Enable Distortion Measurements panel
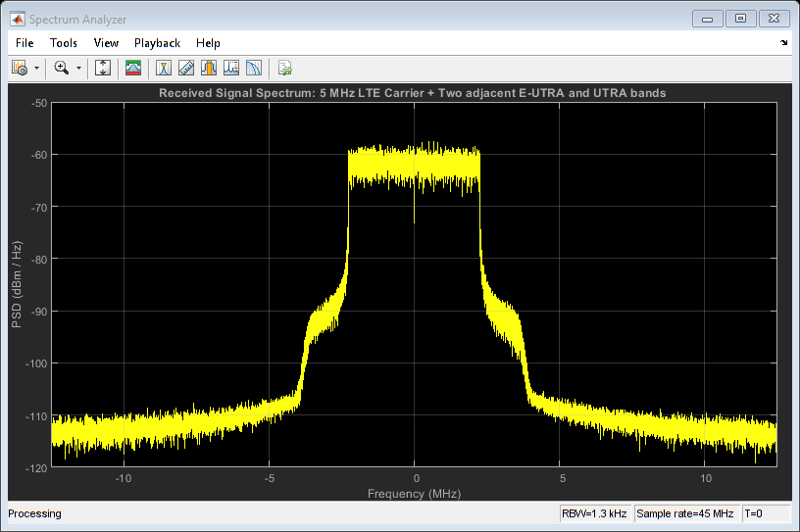Viewport: 800px width, 532px height. pyautogui.click(x=231, y=68)
